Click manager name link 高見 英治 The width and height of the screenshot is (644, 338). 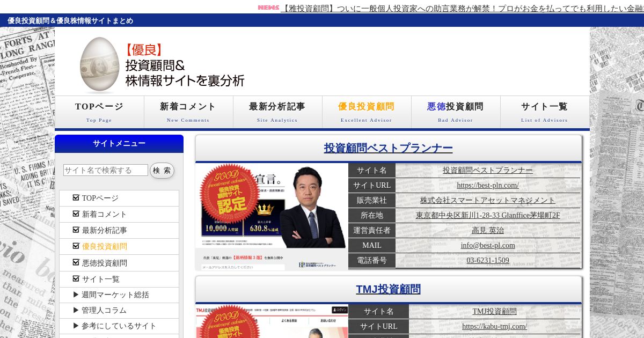click(x=488, y=230)
